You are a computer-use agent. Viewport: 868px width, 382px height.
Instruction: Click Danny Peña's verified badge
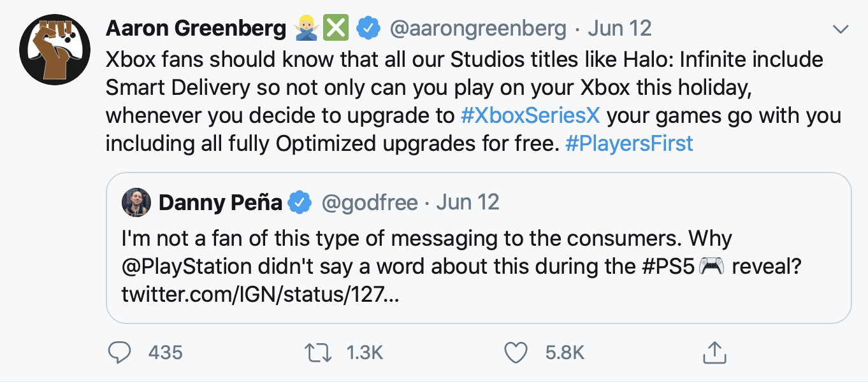(x=300, y=203)
